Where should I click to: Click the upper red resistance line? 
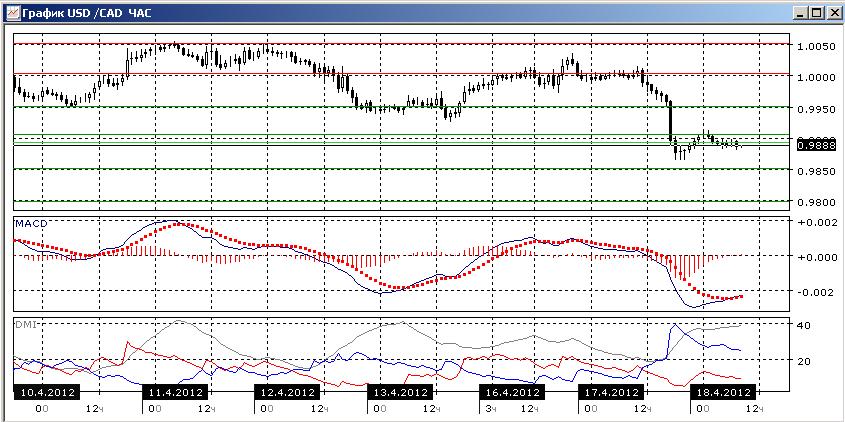click(x=401, y=44)
